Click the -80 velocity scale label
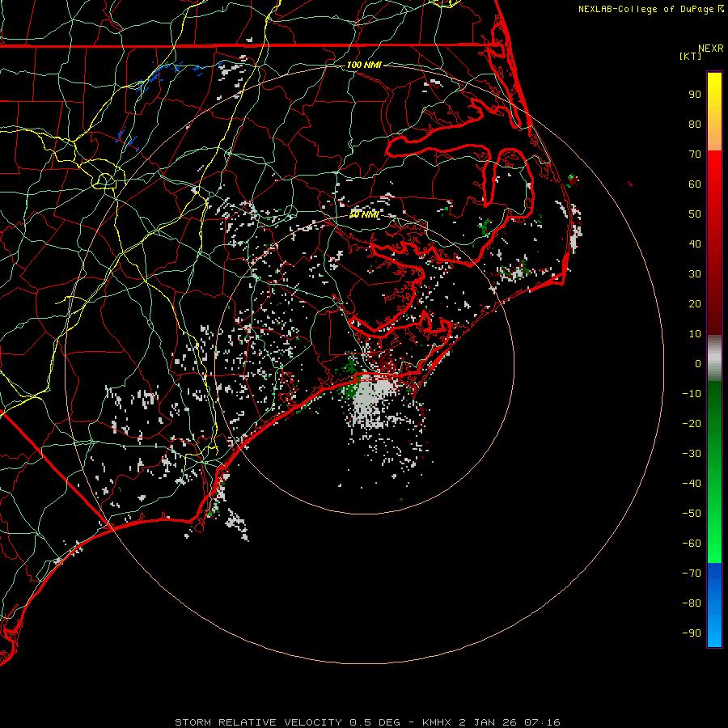The width and height of the screenshot is (728, 728). (x=692, y=603)
